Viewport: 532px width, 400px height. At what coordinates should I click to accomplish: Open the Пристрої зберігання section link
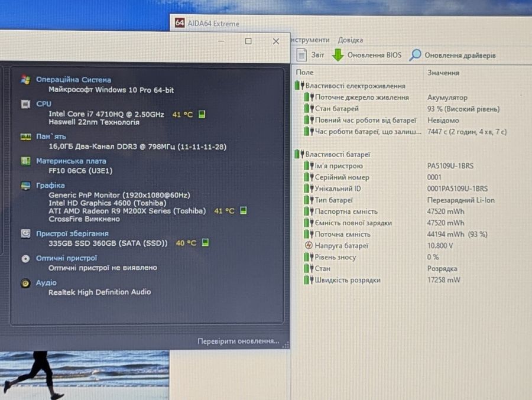tap(72, 233)
